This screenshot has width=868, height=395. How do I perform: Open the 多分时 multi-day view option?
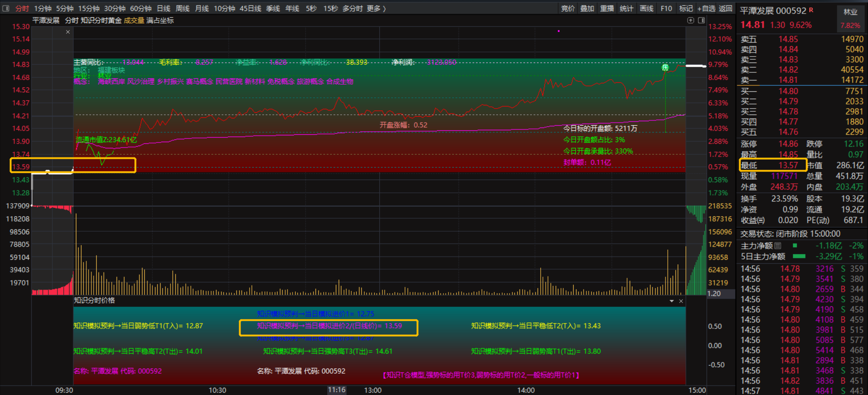(x=353, y=9)
